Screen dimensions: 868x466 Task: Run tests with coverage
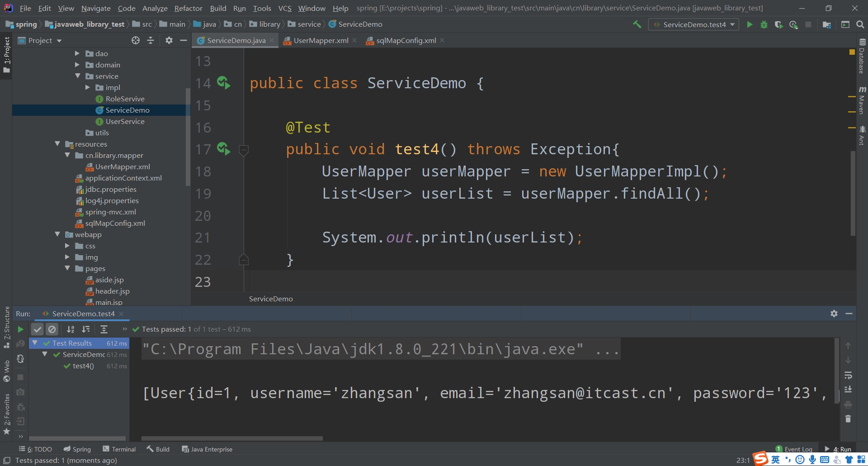779,25
